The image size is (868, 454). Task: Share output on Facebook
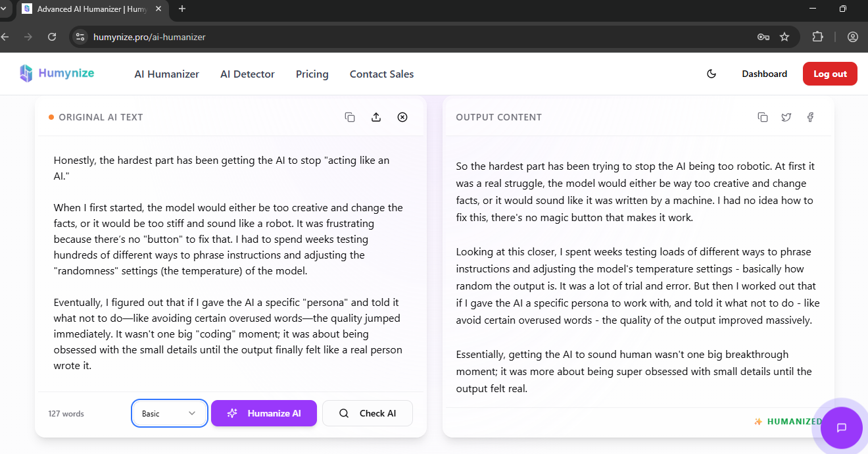pyautogui.click(x=810, y=116)
